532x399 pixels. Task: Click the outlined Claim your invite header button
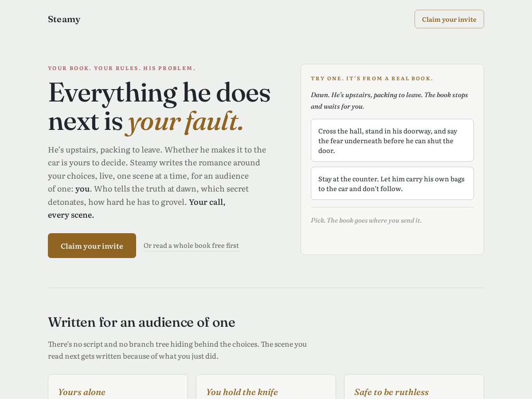(449, 19)
